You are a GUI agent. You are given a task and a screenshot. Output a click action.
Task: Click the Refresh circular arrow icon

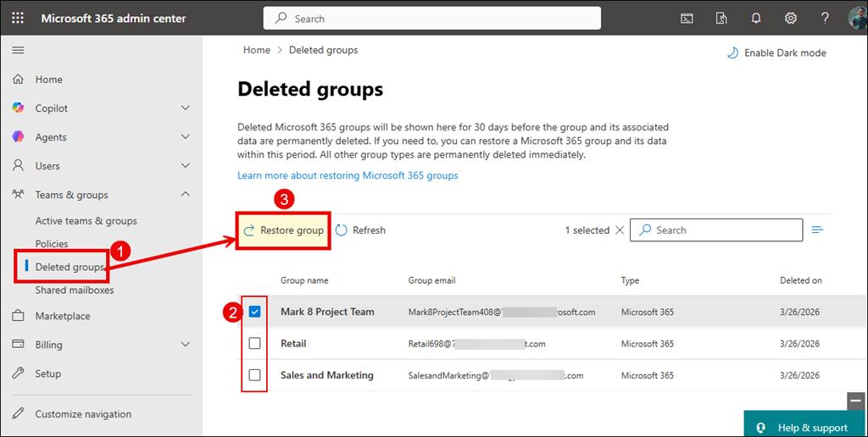pos(341,230)
